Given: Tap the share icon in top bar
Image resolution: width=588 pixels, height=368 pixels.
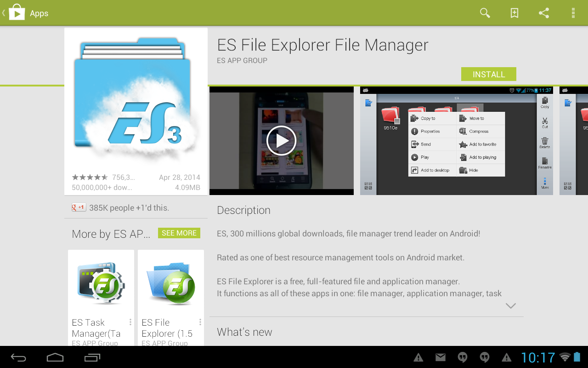Looking at the screenshot, I should (x=544, y=13).
